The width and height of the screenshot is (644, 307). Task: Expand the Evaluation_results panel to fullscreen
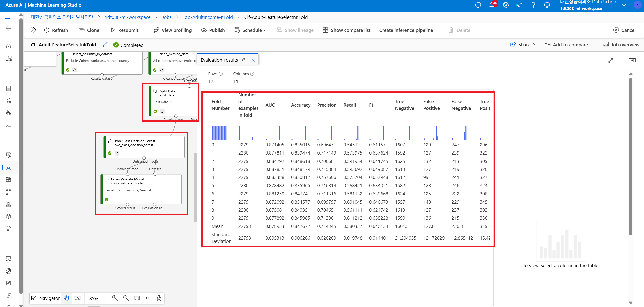pyautogui.click(x=610, y=60)
